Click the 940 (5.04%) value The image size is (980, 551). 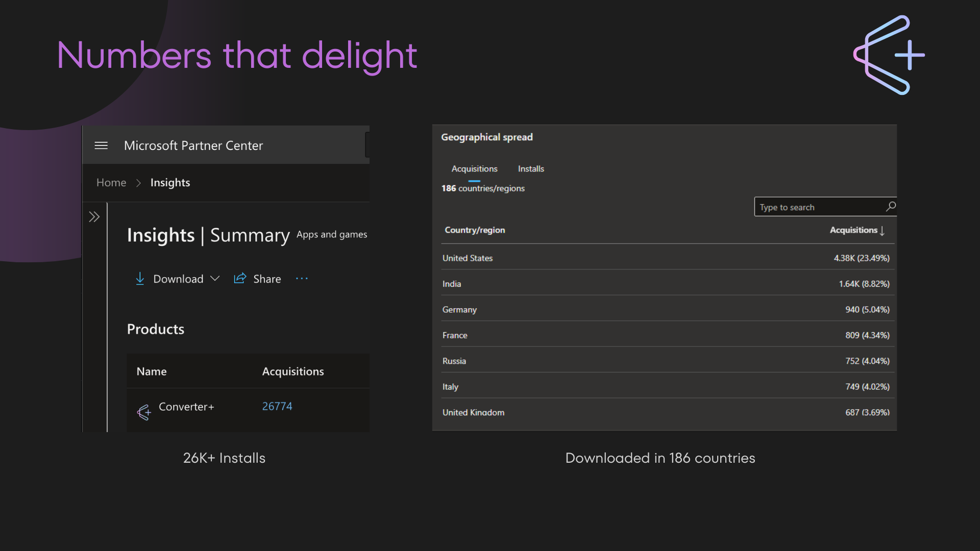(867, 310)
